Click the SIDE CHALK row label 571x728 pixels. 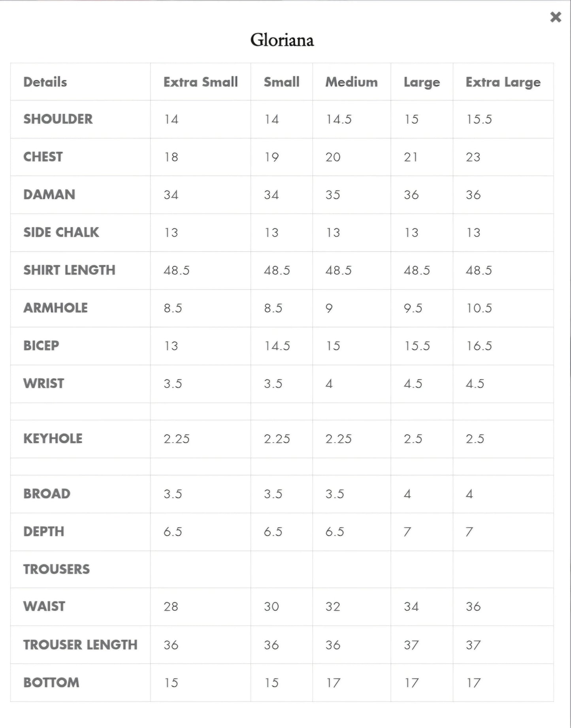pyautogui.click(x=61, y=232)
